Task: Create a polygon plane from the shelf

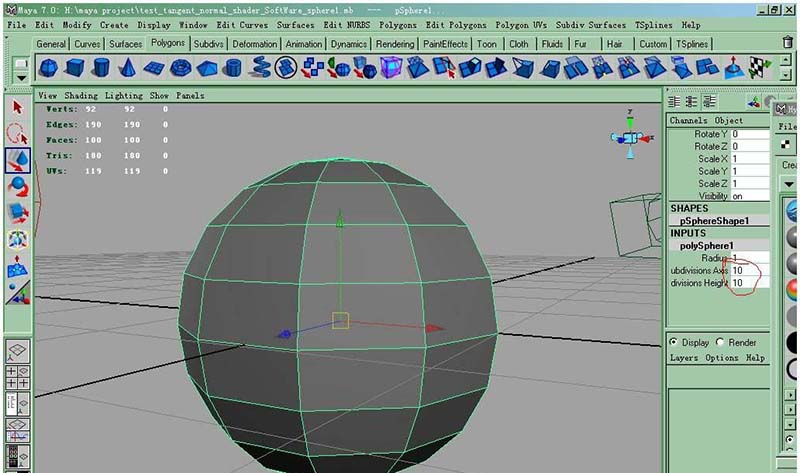Action: 154,68
